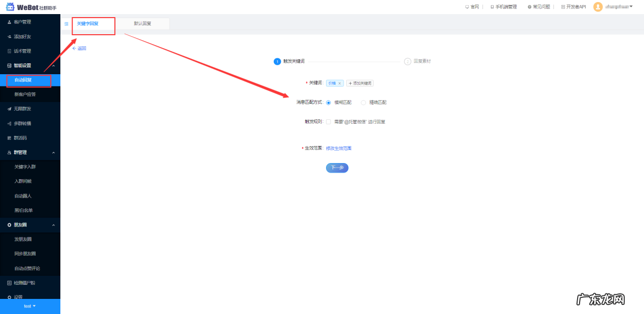Open 手机端管理 in the top menu
This screenshot has height=314, width=644.
[x=503, y=7]
